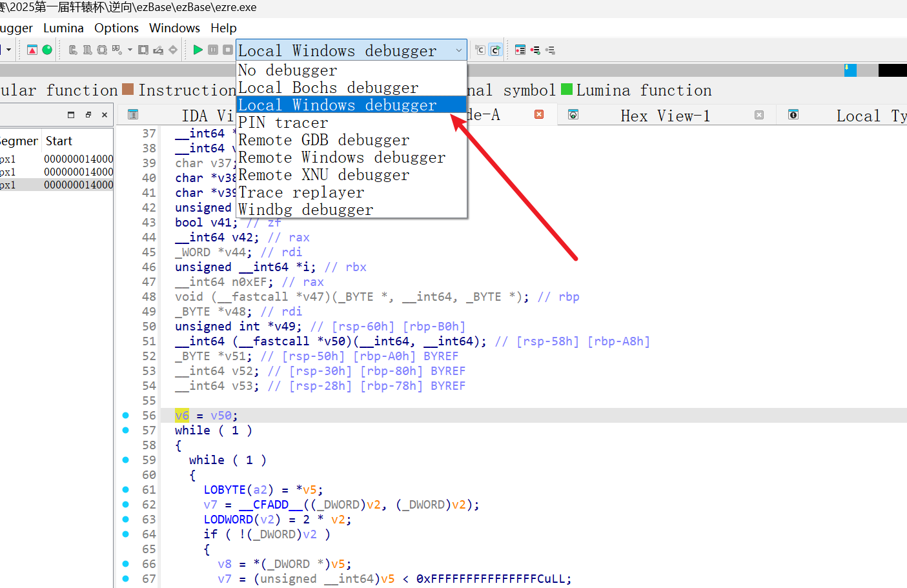Click the gray square window toolbar icon
This screenshot has width=907, height=588.
click(143, 50)
